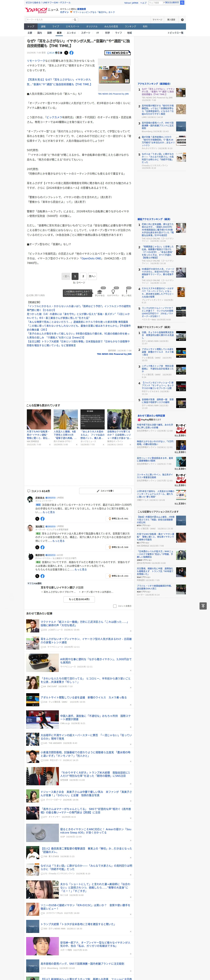Screen dimensions: 210x980
Task: Click the keyword search magnifier icon
Action: [75, 20]
